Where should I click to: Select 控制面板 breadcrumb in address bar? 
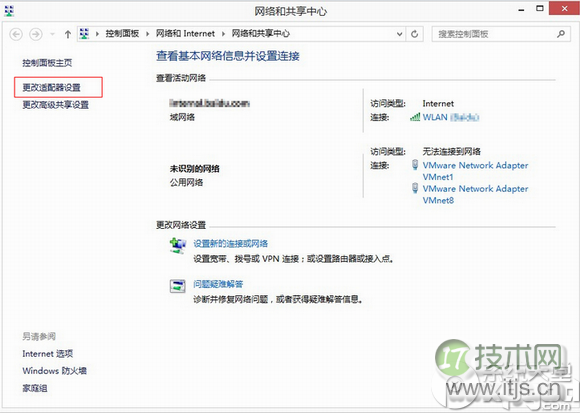[x=122, y=34]
